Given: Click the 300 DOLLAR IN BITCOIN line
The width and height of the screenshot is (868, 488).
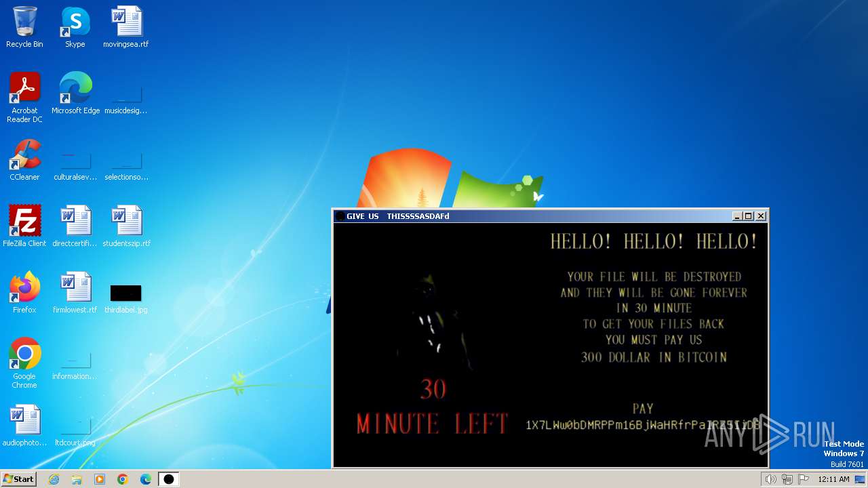Looking at the screenshot, I should pyautogui.click(x=654, y=357).
